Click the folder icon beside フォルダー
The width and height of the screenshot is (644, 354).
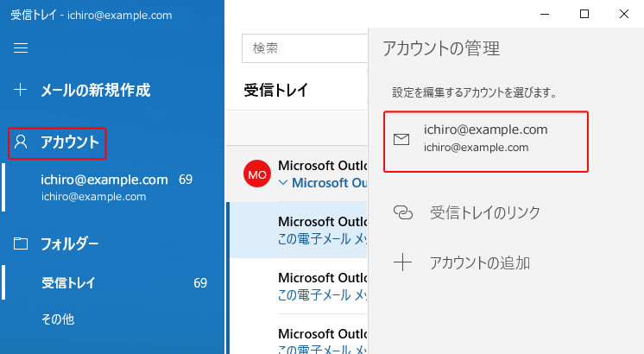coord(22,243)
